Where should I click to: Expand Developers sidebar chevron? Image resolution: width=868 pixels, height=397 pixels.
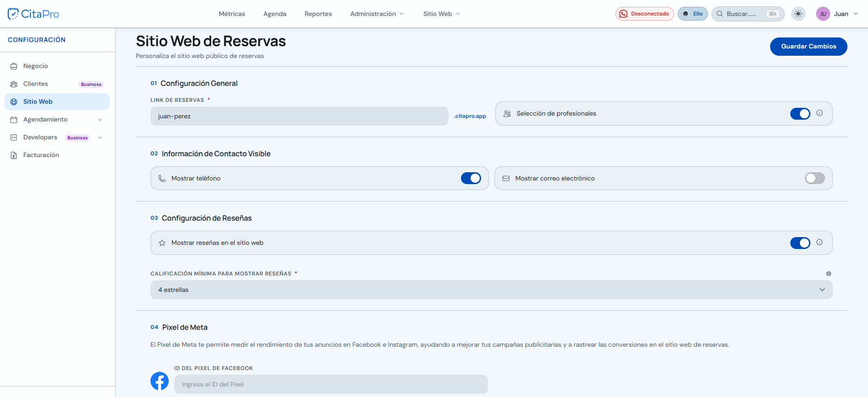(100, 138)
